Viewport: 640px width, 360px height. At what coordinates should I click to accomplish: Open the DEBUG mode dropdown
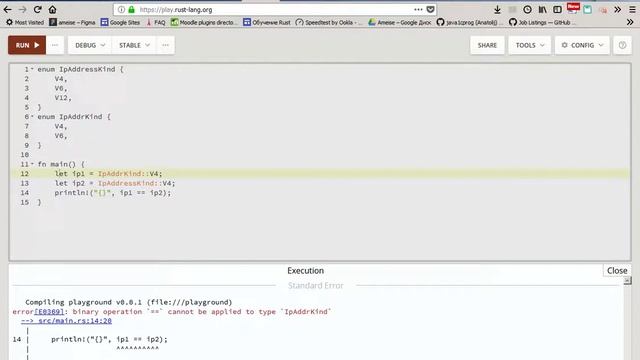pos(90,45)
